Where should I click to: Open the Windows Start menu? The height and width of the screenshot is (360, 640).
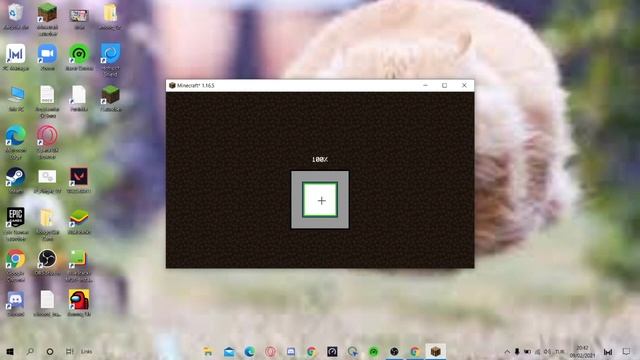[10, 351]
